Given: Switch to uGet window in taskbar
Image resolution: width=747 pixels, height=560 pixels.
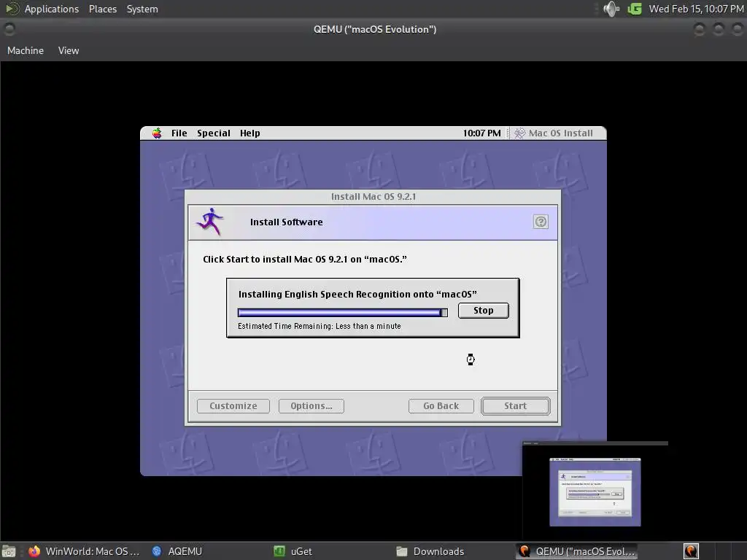Looking at the screenshot, I should [x=293, y=551].
